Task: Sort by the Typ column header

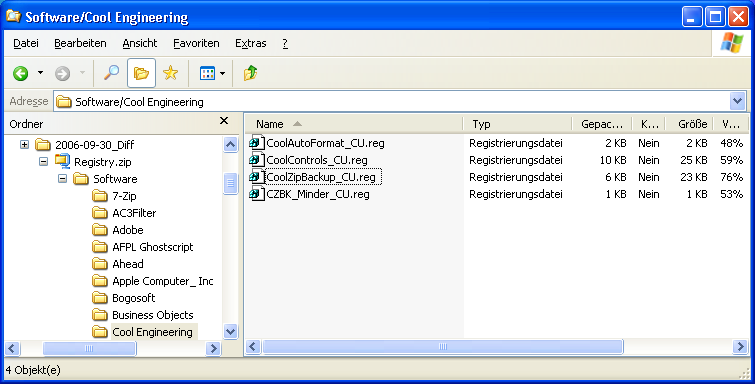Action: tap(517, 124)
